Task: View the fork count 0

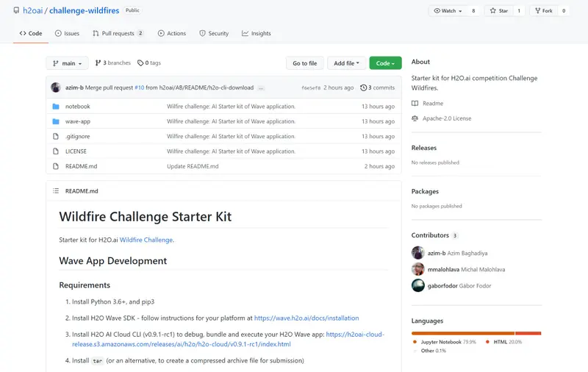Action: [564, 11]
